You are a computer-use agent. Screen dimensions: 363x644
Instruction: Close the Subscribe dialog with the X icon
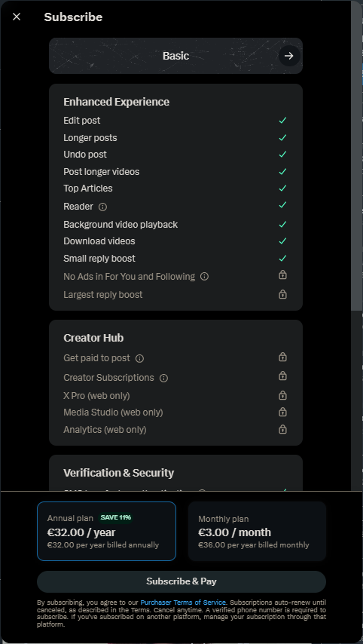tap(17, 17)
